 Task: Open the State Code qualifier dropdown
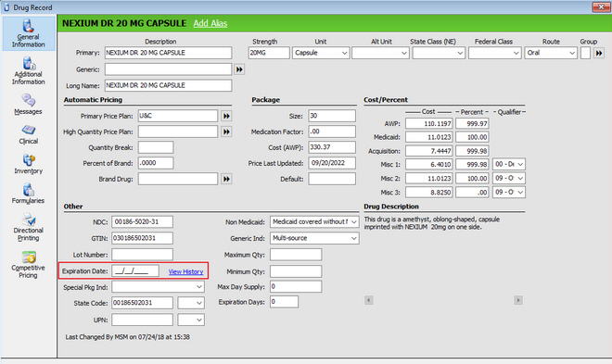click(x=191, y=303)
